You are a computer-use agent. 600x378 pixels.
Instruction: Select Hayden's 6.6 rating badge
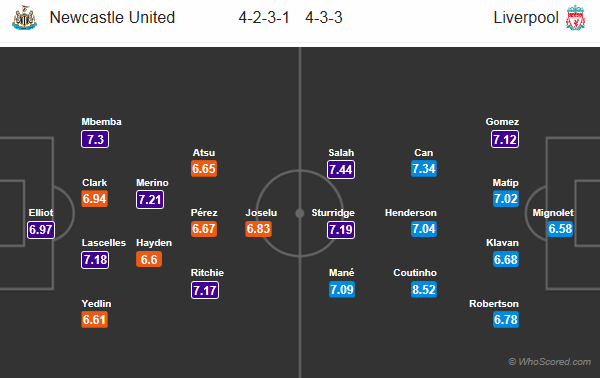point(149,259)
